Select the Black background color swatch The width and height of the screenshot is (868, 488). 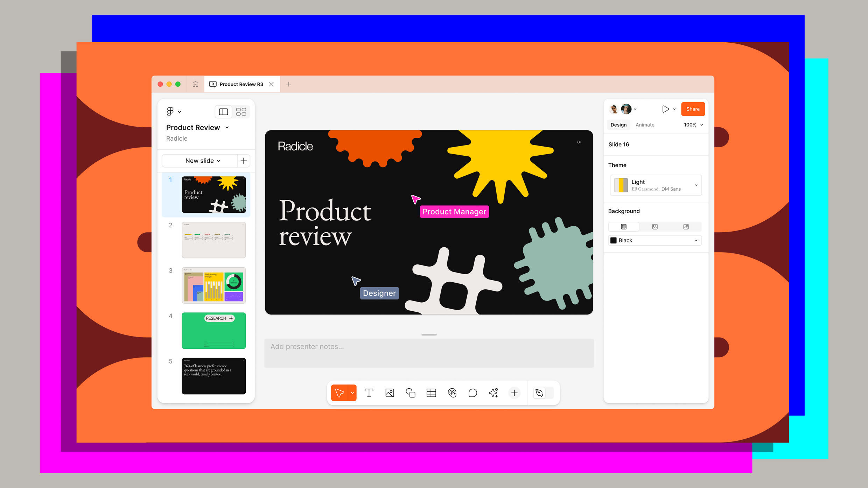(x=615, y=240)
